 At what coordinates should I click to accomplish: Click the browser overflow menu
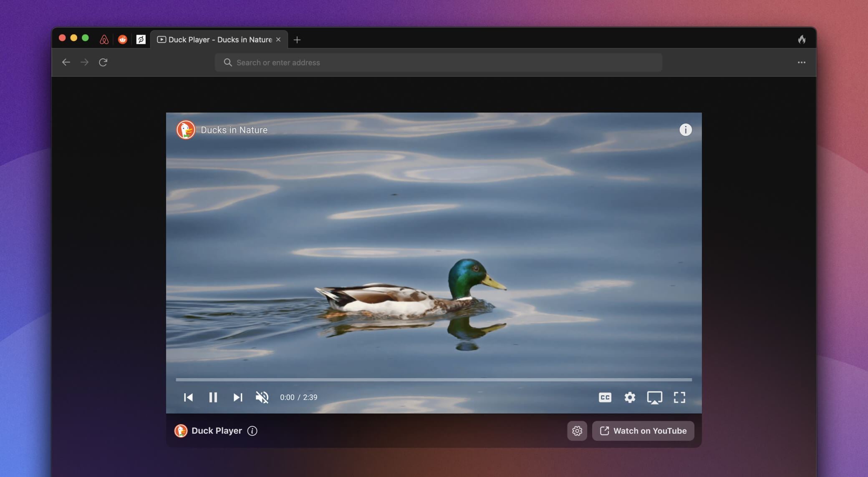click(x=802, y=62)
